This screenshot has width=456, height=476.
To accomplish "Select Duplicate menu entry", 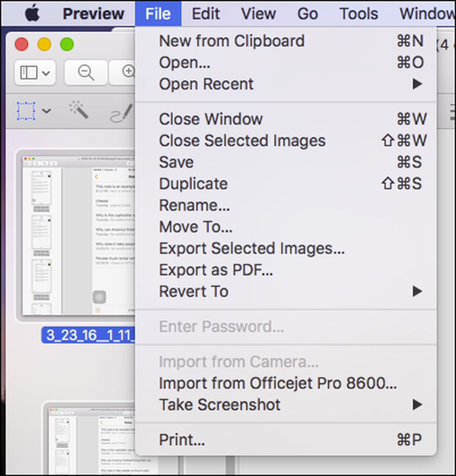I will (286, 184).
